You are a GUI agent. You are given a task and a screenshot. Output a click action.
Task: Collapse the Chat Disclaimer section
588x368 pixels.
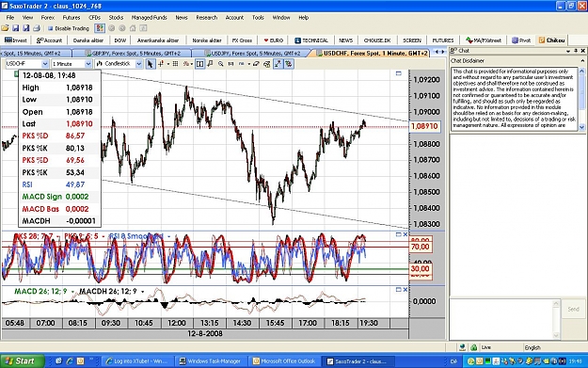click(582, 61)
